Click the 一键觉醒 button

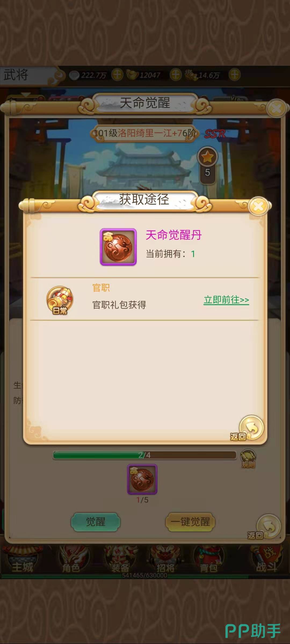point(190,522)
